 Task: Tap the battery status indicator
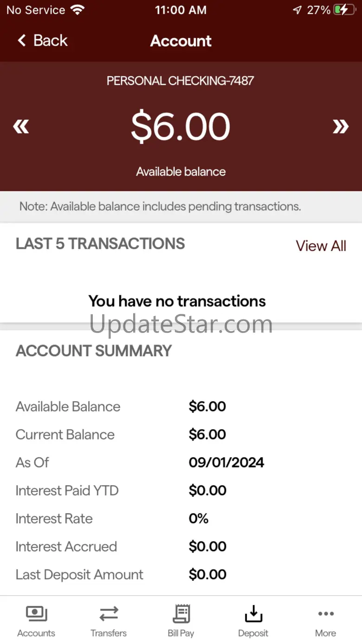344,10
